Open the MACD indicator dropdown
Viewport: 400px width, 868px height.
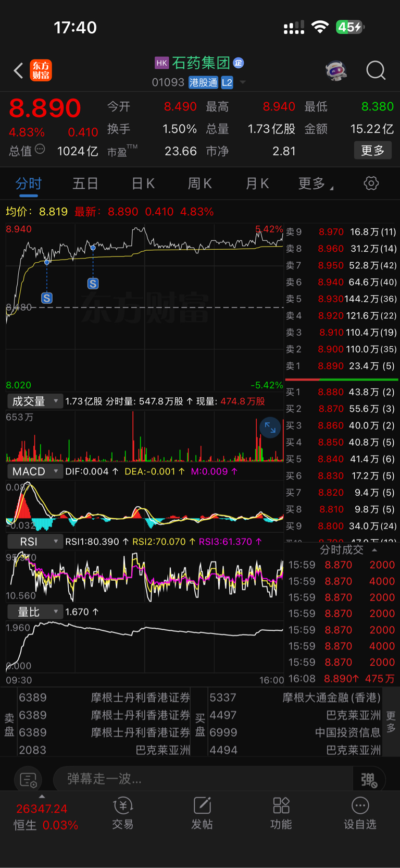tap(35, 471)
